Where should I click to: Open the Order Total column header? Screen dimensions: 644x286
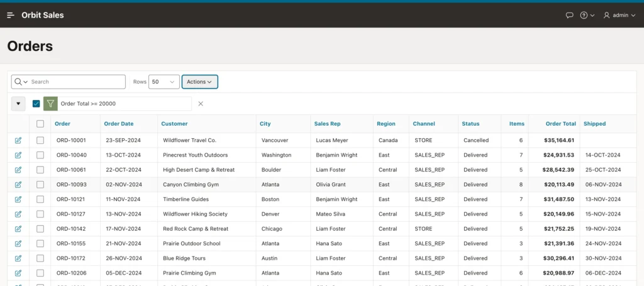click(560, 123)
